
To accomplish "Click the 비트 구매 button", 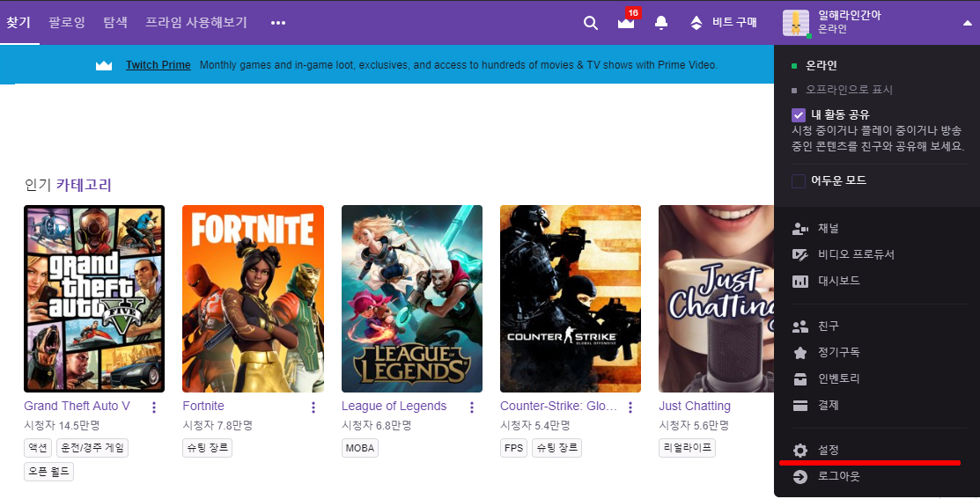I will click(x=734, y=23).
